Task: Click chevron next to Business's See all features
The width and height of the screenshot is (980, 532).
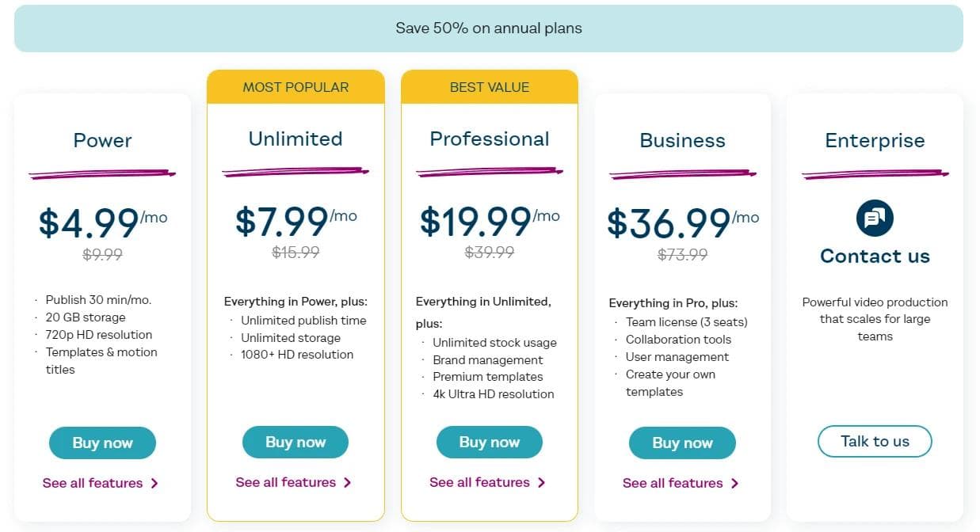Action: pyautogui.click(x=734, y=484)
